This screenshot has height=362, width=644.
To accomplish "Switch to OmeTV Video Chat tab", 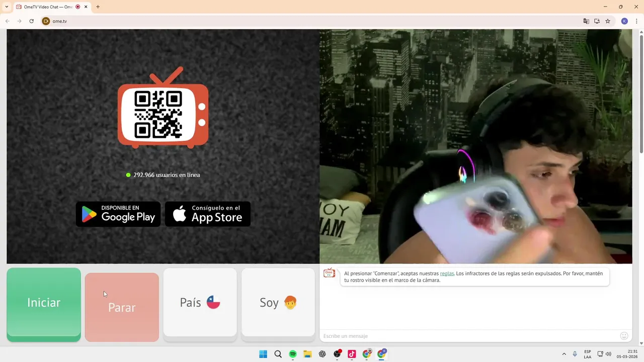I will tap(48, 7).
